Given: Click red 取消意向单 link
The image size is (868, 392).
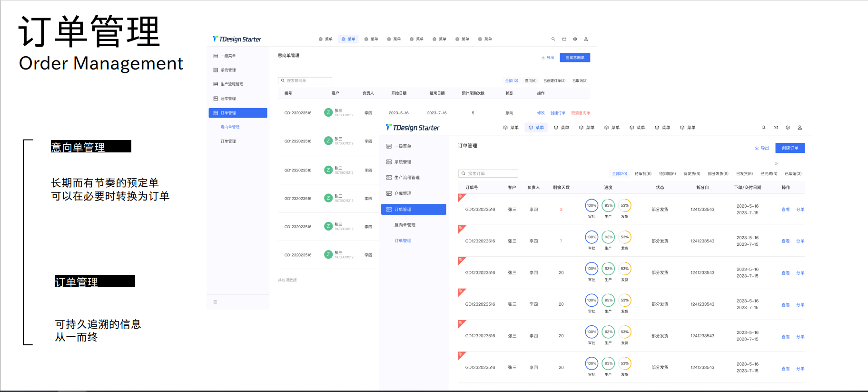Looking at the screenshot, I should coord(581,113).
